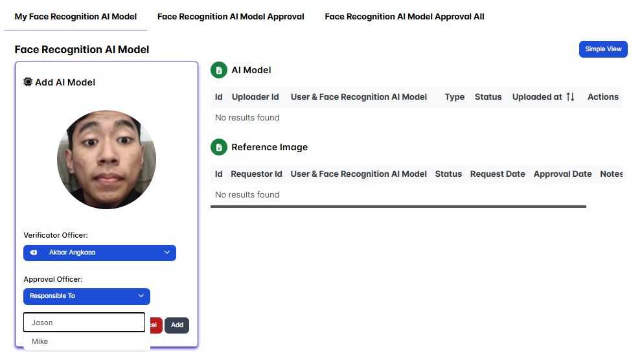Click the Uploader Id column header

(255, 97)
